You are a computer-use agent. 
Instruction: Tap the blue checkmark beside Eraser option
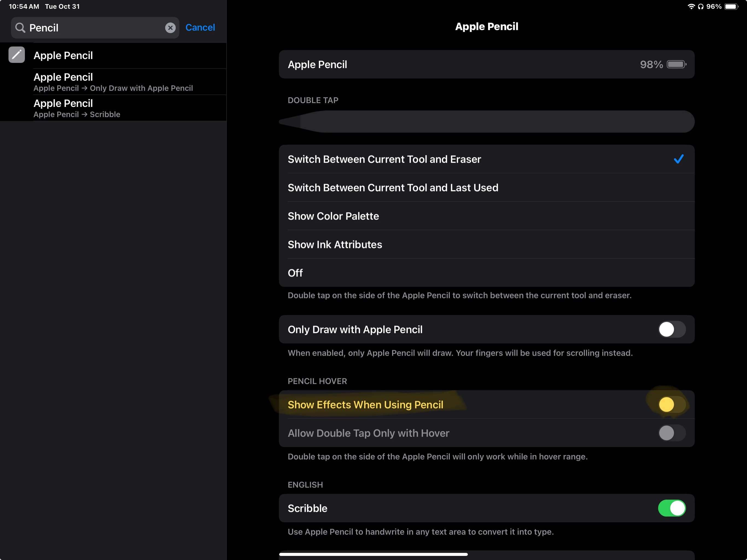coord(678,159)
